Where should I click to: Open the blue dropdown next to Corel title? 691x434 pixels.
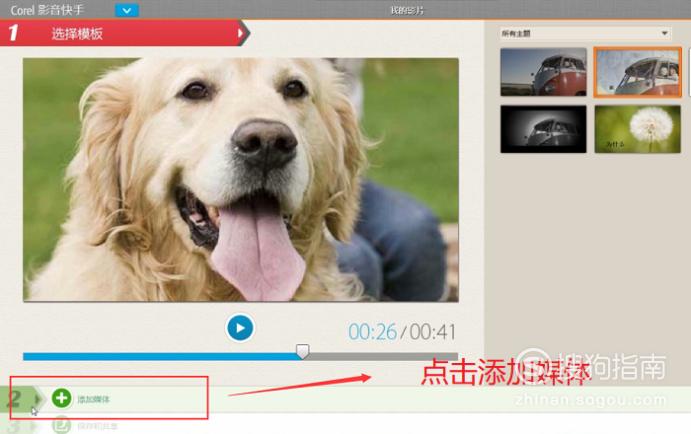(127, 10)
